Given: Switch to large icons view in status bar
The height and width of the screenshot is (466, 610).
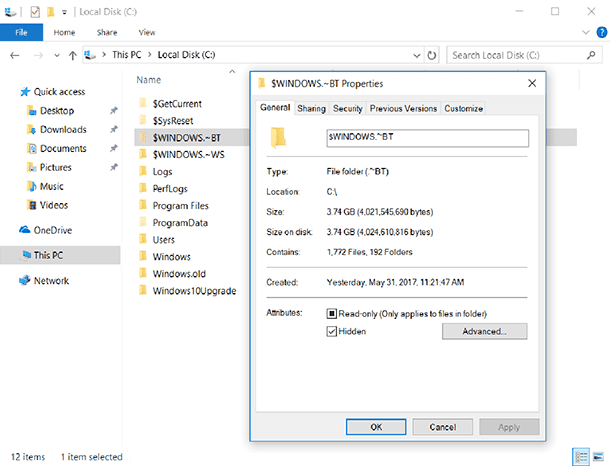Looking at the screenshot, I should tap(598, 457).
